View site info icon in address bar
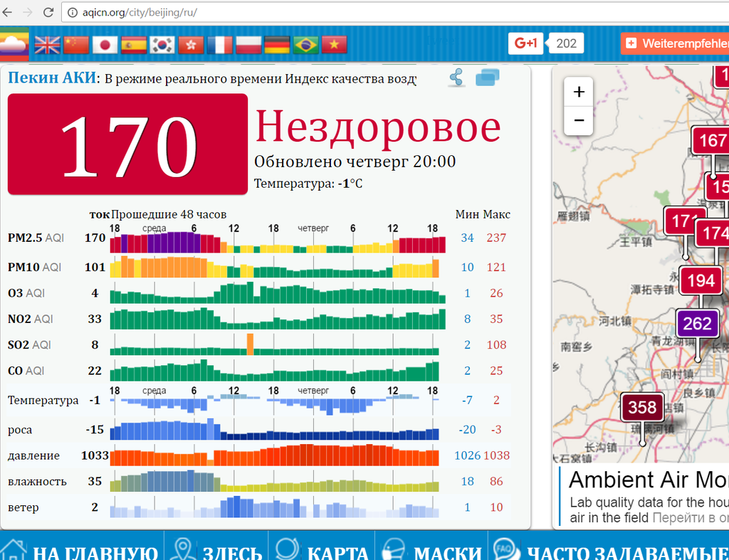729x560 pixels. click(73, 13)
